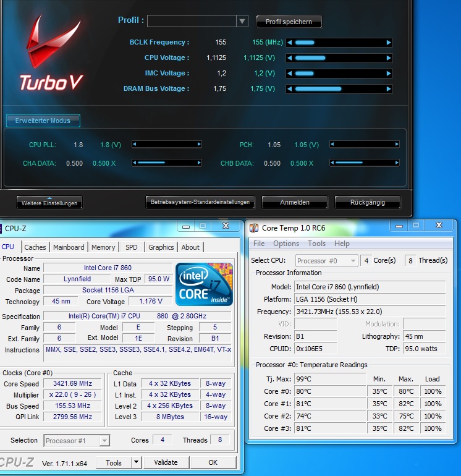Increase CHA DATA right arrow
Image resolution: width=461 pixels, height=476 pixels.
point(199,163)
